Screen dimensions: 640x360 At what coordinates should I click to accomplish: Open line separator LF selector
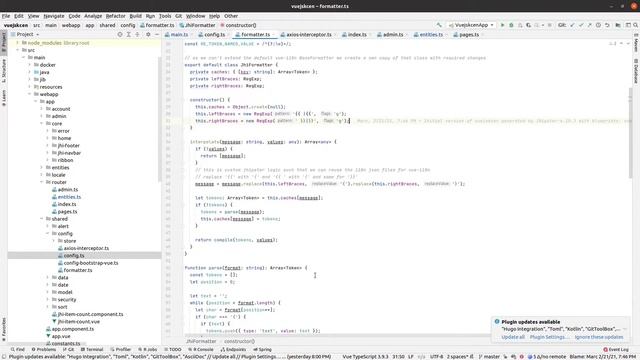pos(411,357)
